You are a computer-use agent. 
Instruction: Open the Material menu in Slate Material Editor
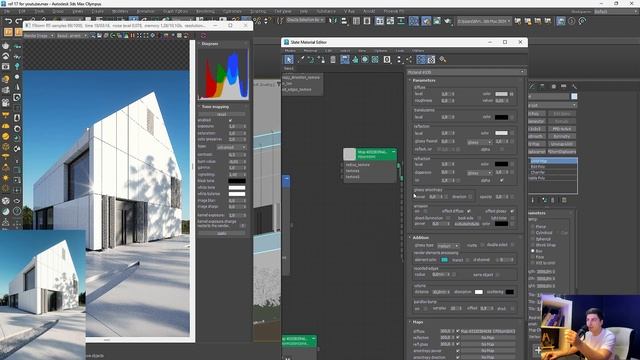pos(310,51)
